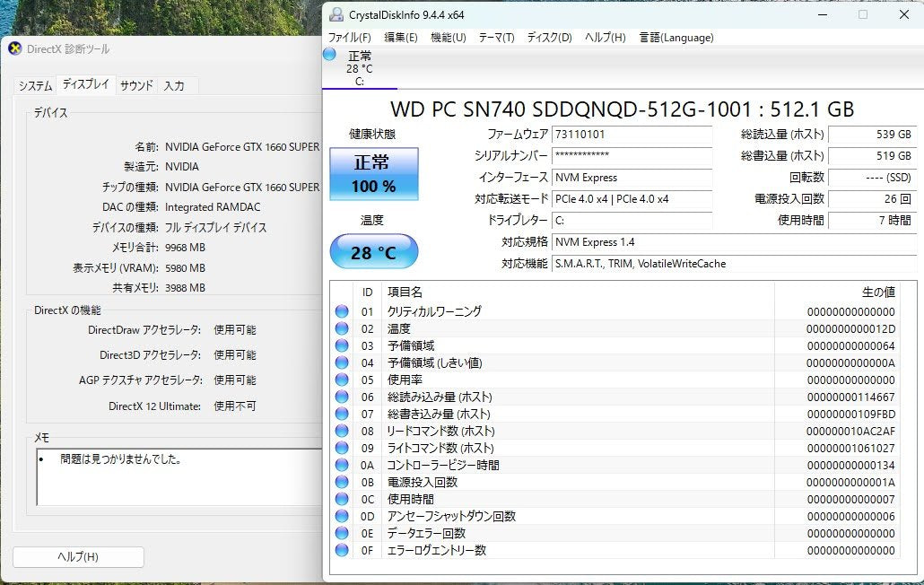Click DirectX 12 Ultimate 使用不可 status text
The width and height of the screenshot is (924, 585).
234,406
